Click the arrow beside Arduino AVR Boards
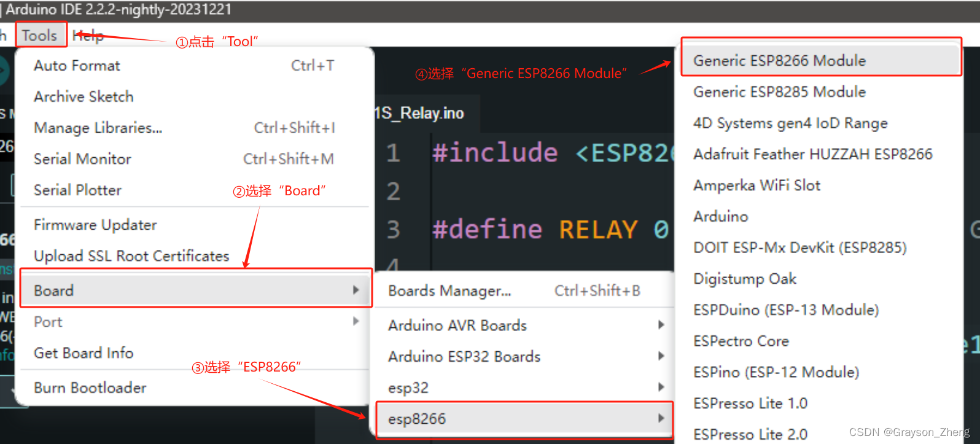 click(661, 325)
